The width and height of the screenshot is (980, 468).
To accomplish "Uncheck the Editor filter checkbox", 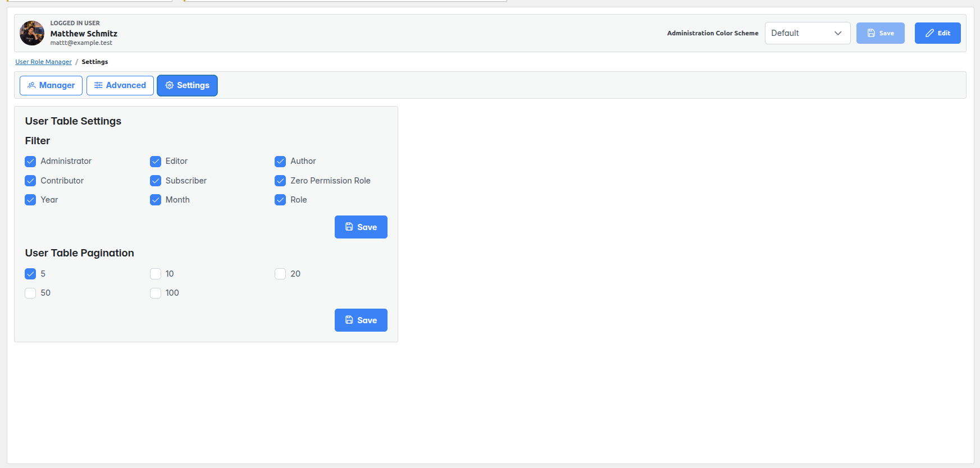I will point(156,162).
